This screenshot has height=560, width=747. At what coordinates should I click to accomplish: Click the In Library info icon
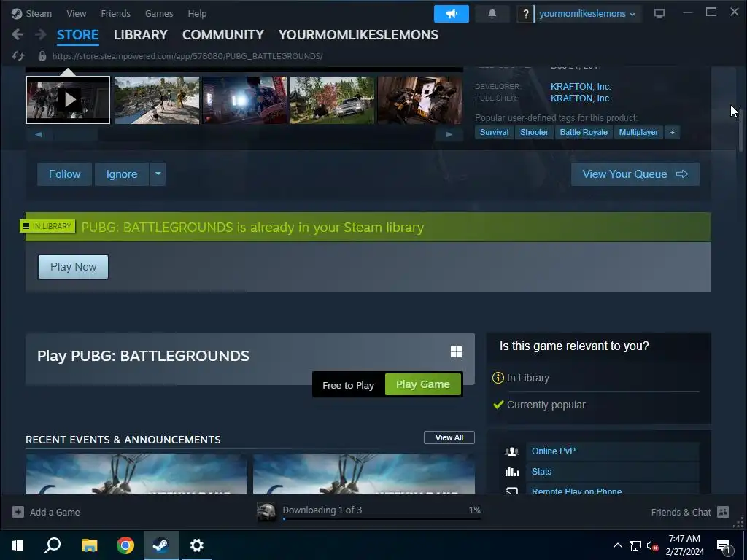[x=498, y=378]
